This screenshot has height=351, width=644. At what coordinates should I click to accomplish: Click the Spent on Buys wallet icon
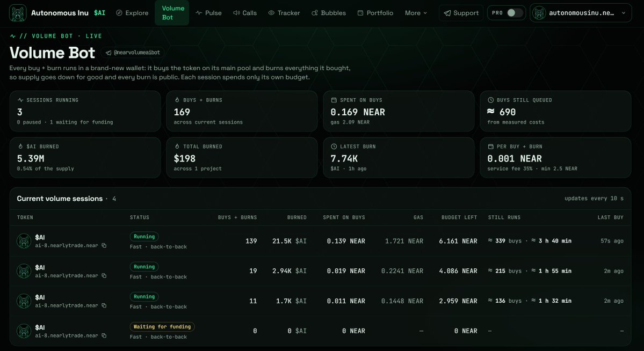click(334, 100)
